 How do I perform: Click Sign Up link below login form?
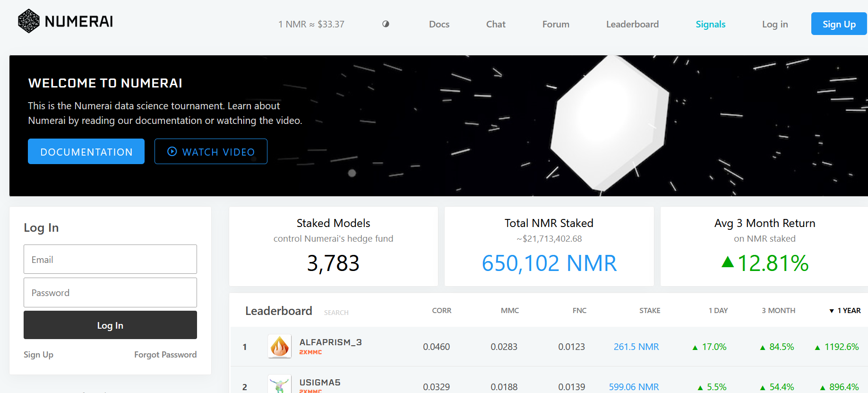click(38, 355)
